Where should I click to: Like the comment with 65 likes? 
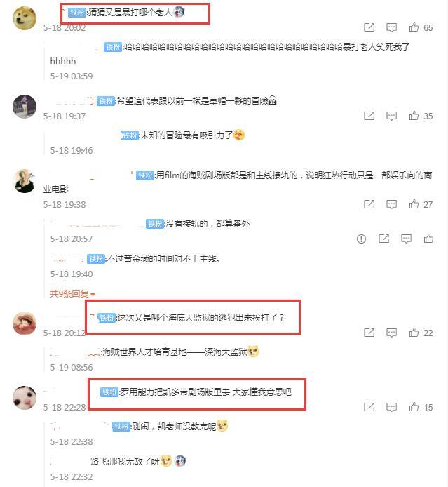point(414,27)
